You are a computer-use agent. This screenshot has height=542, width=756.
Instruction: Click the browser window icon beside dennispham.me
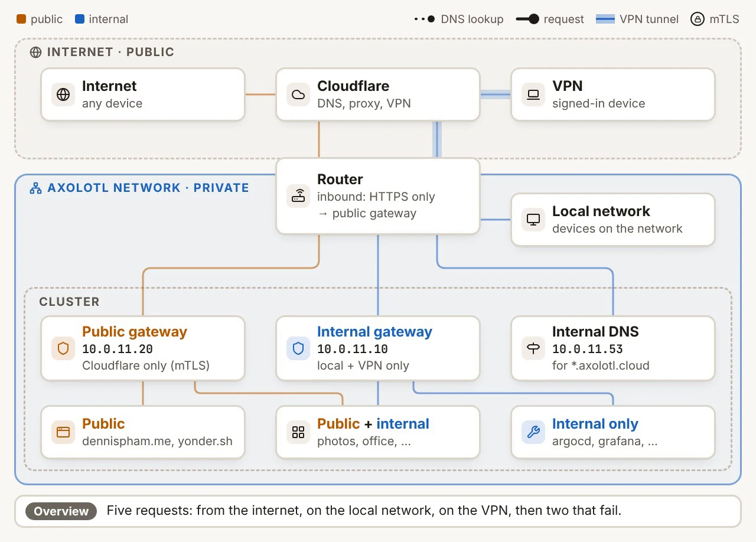click(63, 432)
